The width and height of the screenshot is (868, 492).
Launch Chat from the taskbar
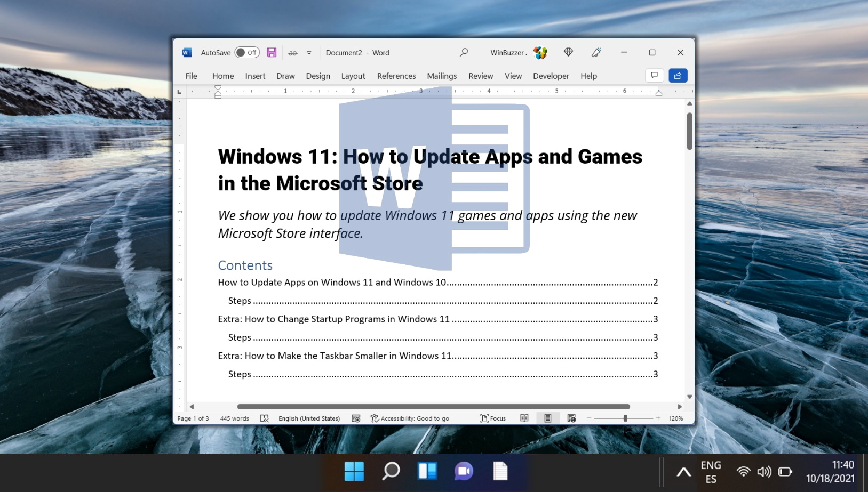tap(464, 471)
